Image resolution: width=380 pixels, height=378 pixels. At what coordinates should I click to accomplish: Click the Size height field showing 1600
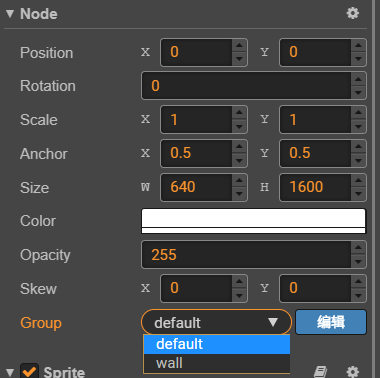(x=315, y=187)
